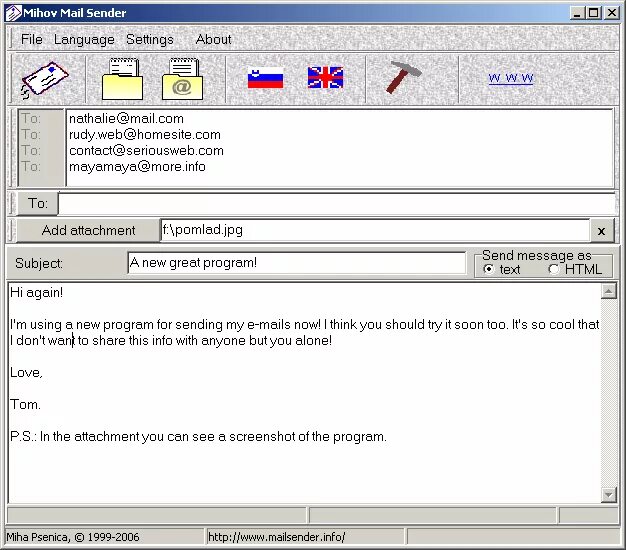Open the message folder icon
The width and height of the screenshot is (626, 550).
pyautogui.click(x=123, y=79)
